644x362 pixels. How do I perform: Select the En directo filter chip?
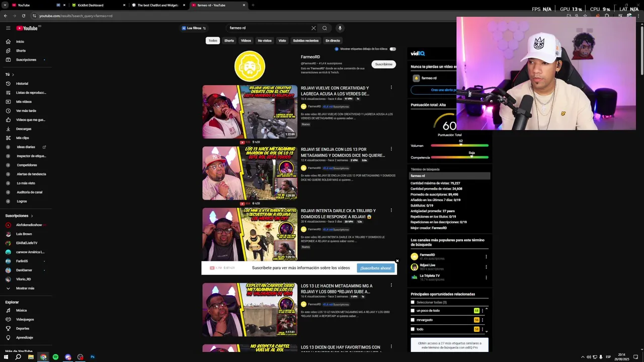[333, 41]
